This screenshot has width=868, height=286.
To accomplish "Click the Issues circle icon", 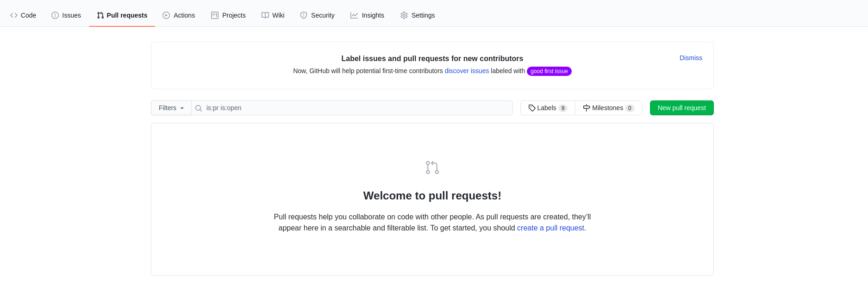I will click(x=55, y=15).
